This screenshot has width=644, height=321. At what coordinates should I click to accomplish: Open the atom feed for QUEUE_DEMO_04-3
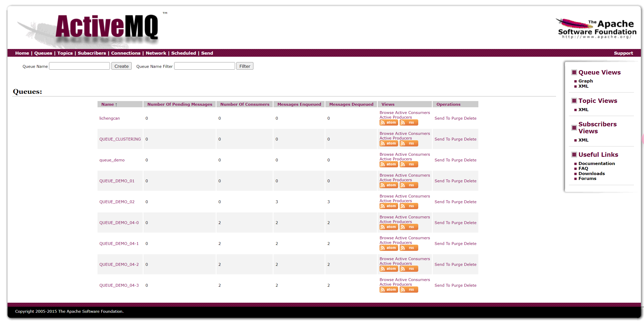(x=389, y=290)
